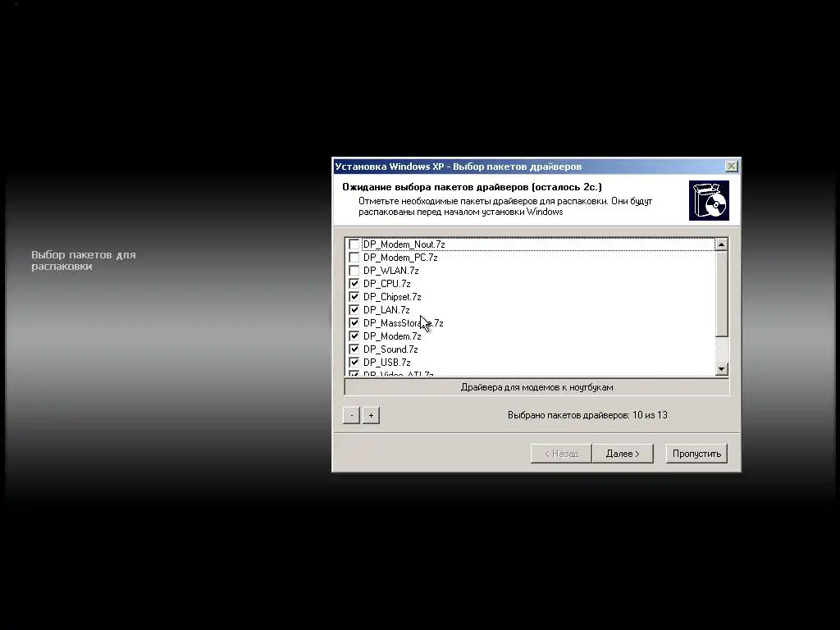This screenshot has width=840, height=630.
Task: Select the DP_Modem_PC.7z list label
Action: click(x=400, y=258)
